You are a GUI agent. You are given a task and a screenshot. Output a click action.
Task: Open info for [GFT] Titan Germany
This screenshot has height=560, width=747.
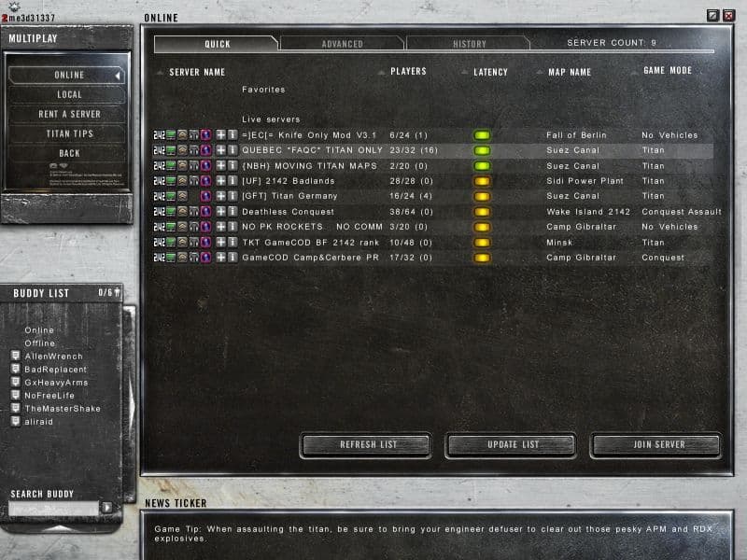pos(233,196)
